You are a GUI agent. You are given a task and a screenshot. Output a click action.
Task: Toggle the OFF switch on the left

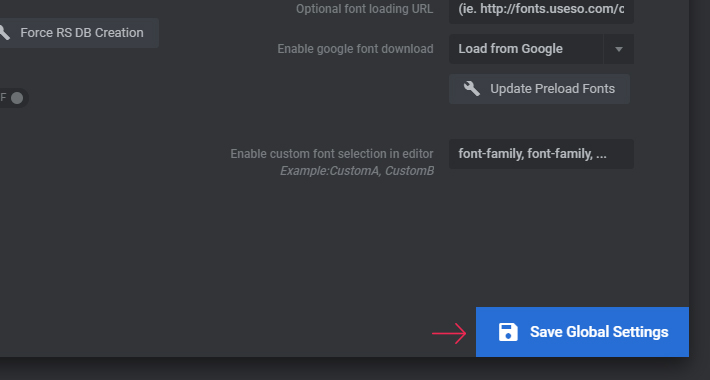pos(14,98)
